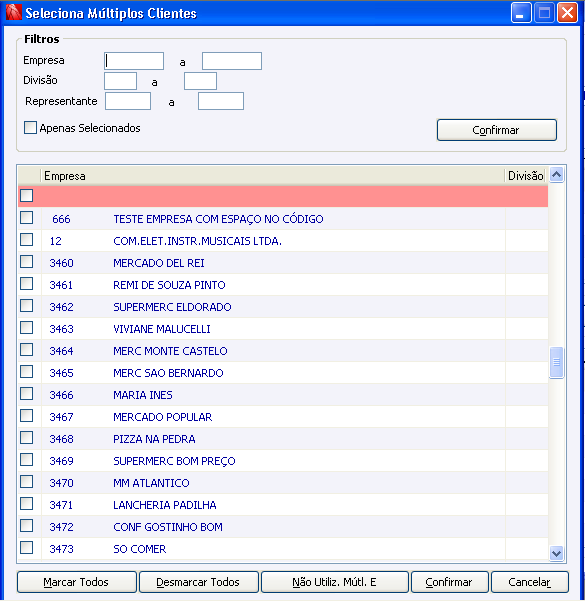This screenshot has width=585, height=601.
Task: Select the company name MERCADO DEL REI
Action: coord(159,263)
